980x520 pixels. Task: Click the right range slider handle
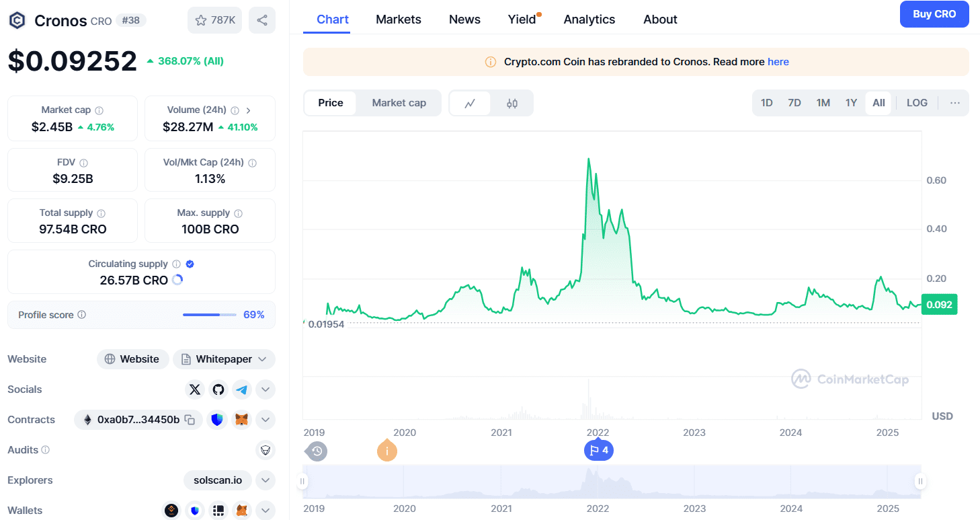pyautogui.click(x=921, y=481)
